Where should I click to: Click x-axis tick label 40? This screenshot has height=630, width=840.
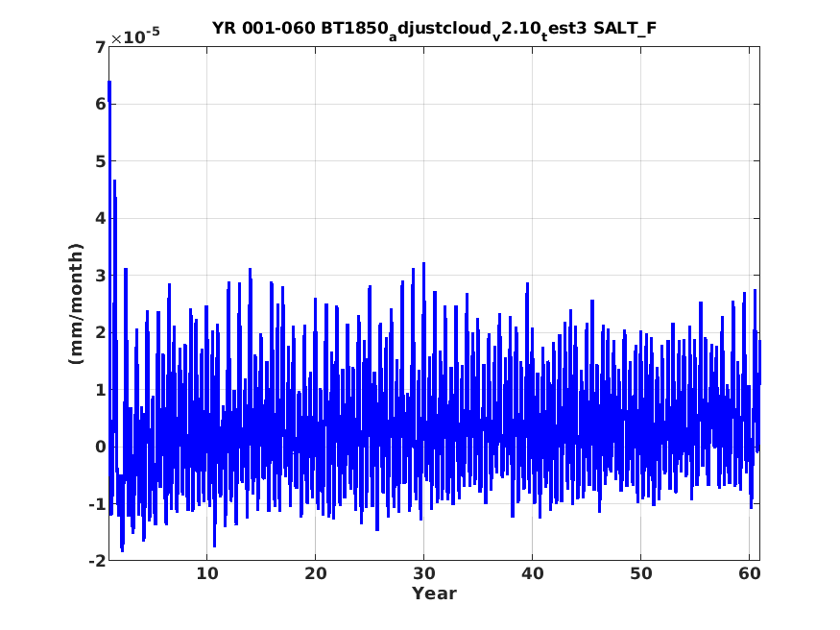tap(532, 573)
